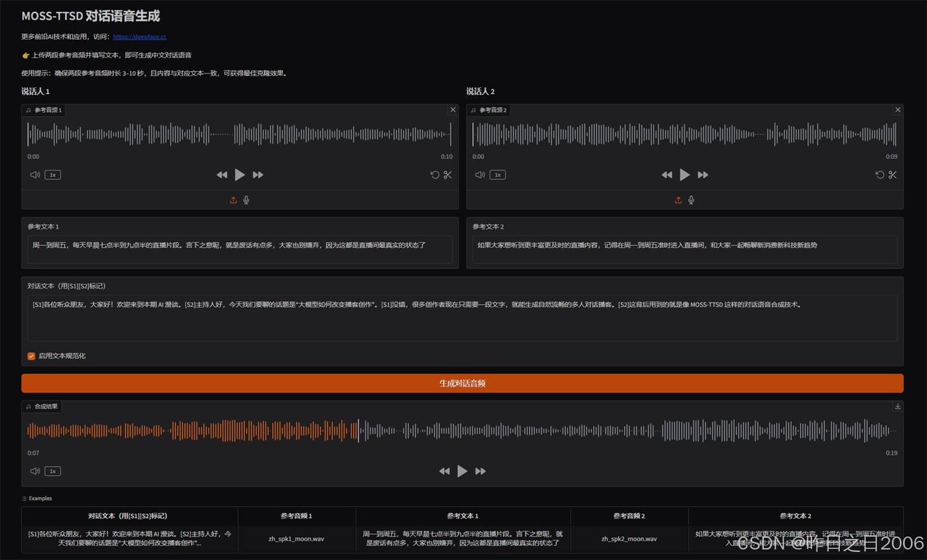Click the Examples section label
The height and width of the screenshot is (560, 927).
click(x=37, y=498)
